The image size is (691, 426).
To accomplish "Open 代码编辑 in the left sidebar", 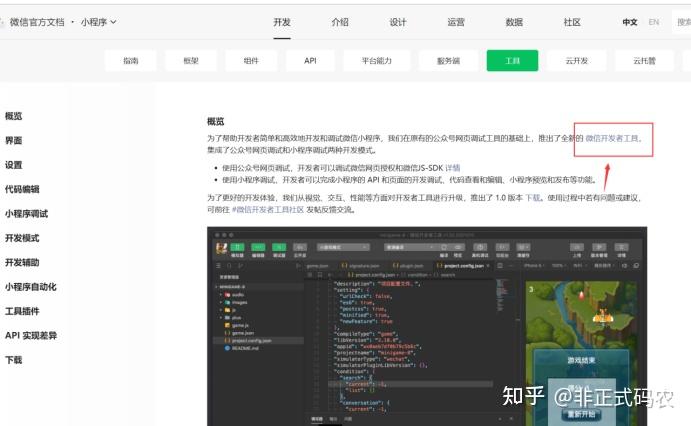I will pos(22,189).
